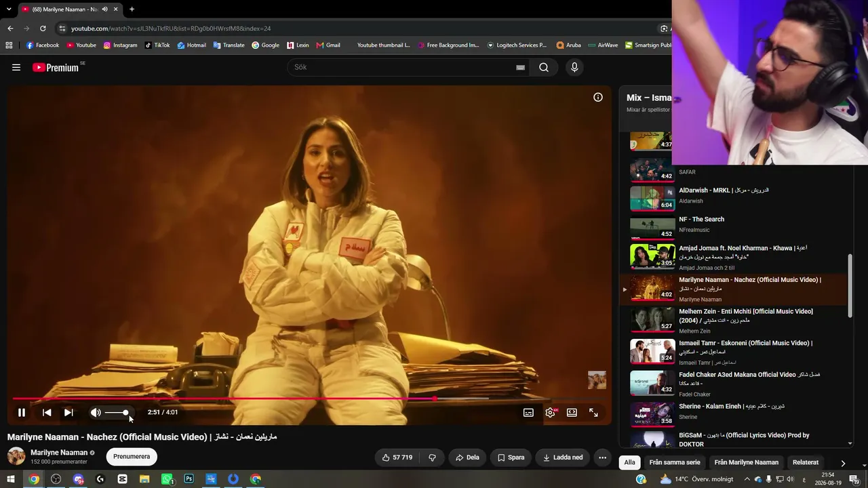Skip to the next video in the playlist

coord(68,412)
